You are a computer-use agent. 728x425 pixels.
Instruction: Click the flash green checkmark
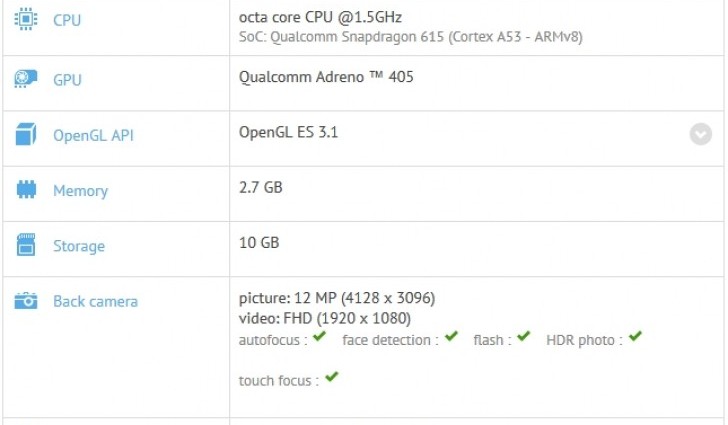(x=523, y=338)
